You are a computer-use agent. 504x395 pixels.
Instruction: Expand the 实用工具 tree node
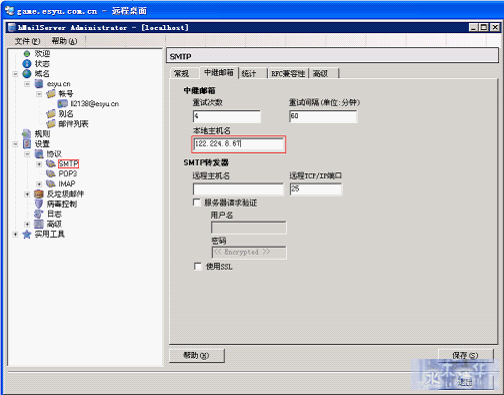15,234
